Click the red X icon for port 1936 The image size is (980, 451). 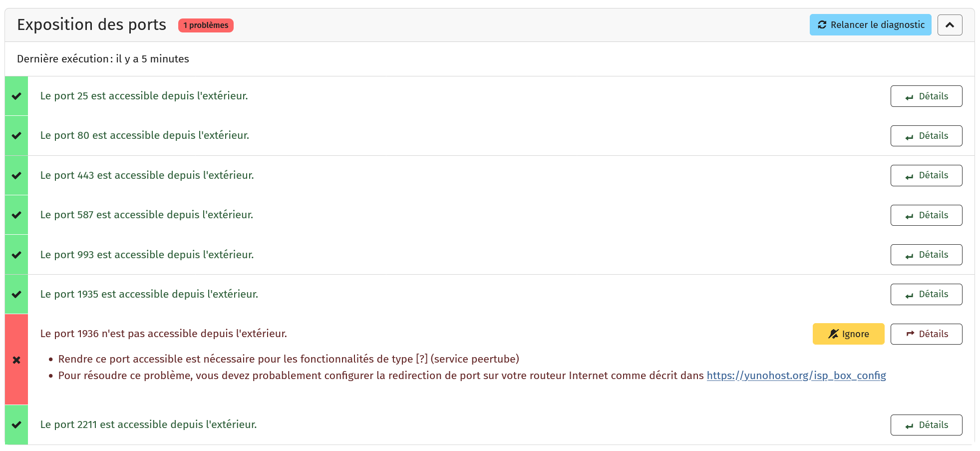16,360
